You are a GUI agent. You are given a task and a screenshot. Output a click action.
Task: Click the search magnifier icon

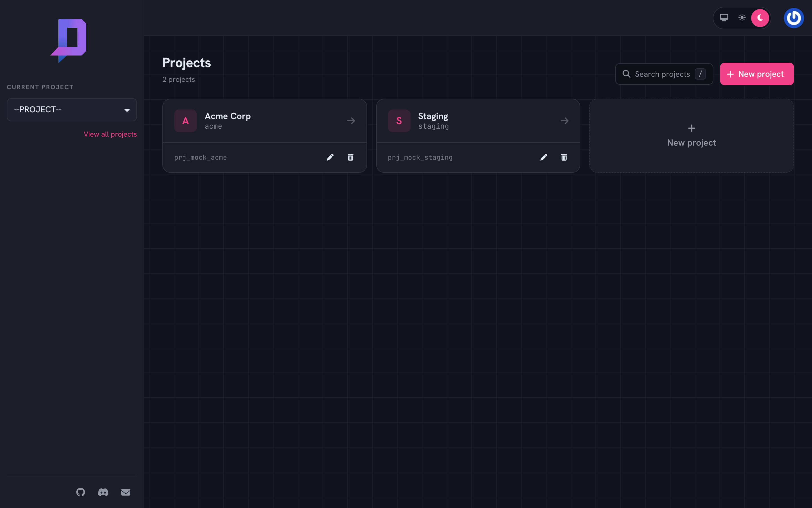pyautogui.click(x=626, y=74)
